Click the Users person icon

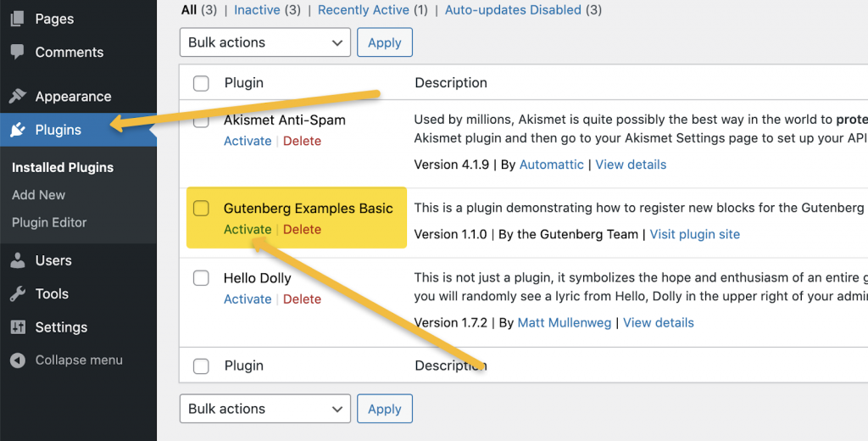click(x=18, y=260)
